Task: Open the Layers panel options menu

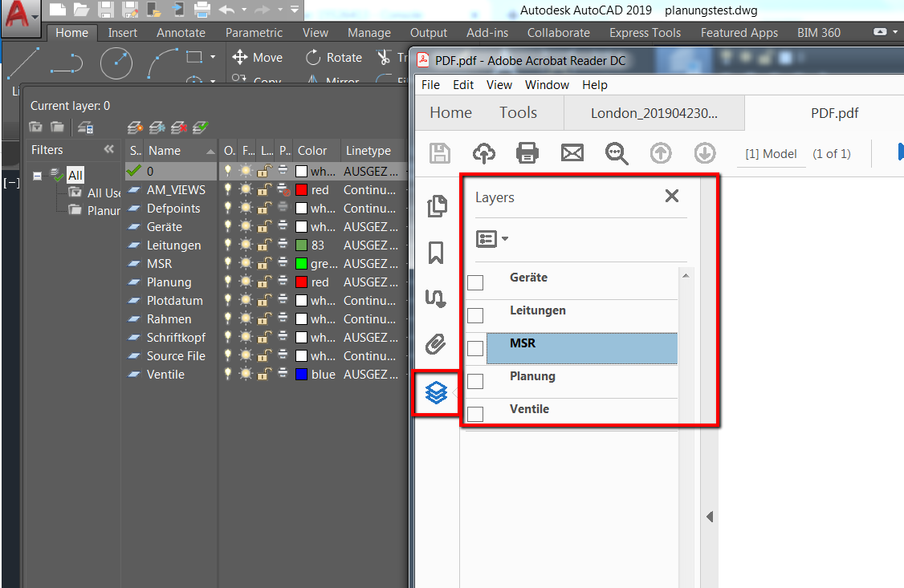Action: click(491, 238)
